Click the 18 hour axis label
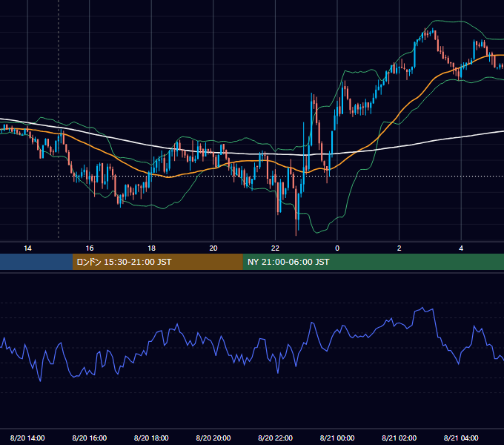Image resolution: width=504 pixels, height=445 pixels. (151, 248)
